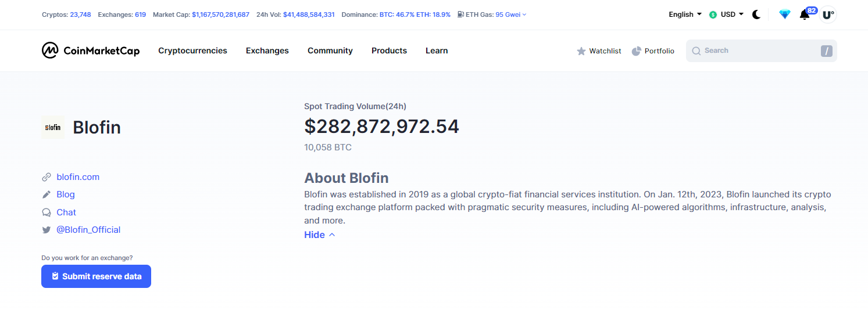868x310 pixels.
Task: Click the Portfolio pie chart icon
Action: pyautogui.click(x=637, y=51)
